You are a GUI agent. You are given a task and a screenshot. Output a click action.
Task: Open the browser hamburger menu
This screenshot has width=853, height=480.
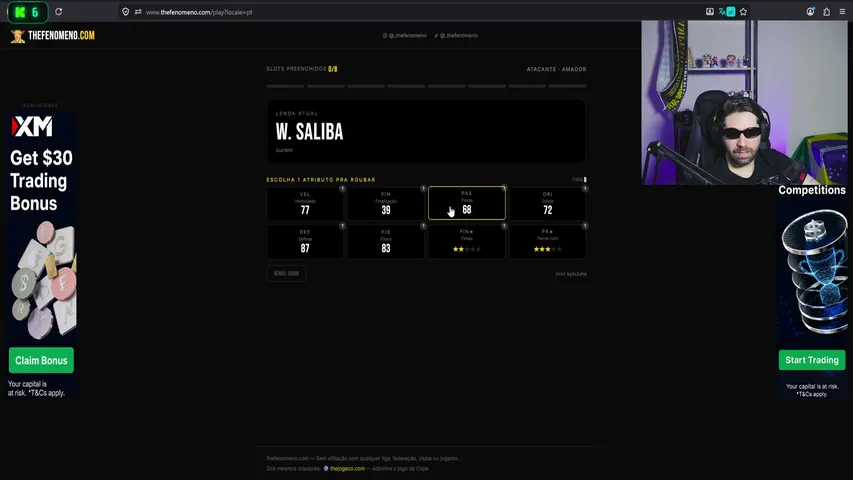point(842,11)
